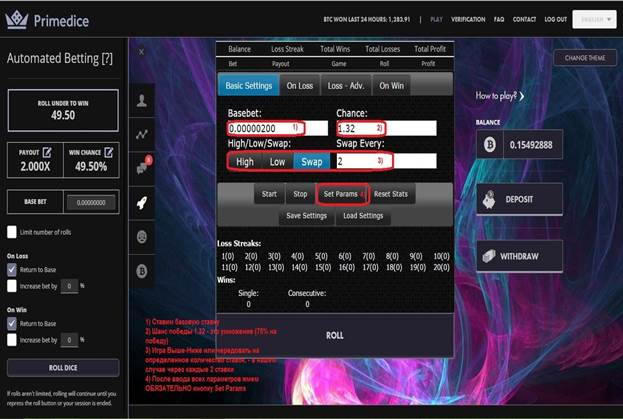The width and height of the screenshot is (623, 419).
Task: Open the CONTACT page
Action: (524, 19)
